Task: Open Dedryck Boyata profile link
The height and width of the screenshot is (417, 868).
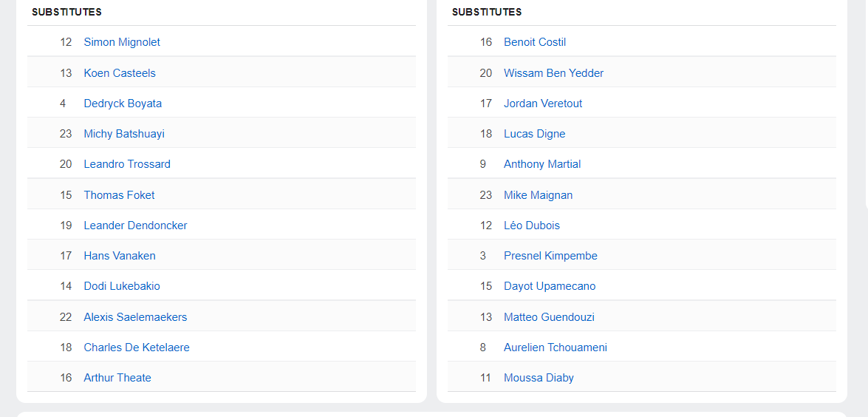Action: [123, 104]
